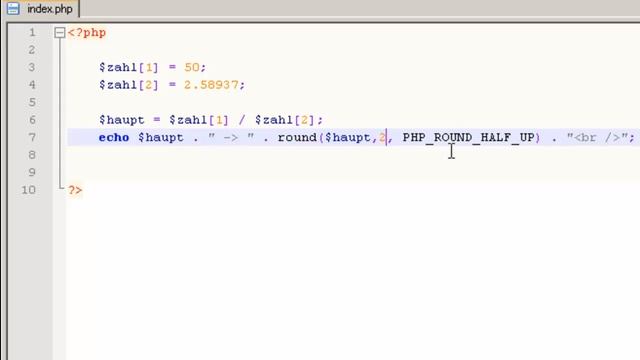640x360 pixels.
Task: Click $zahl[1] on line 3
Action: [x=129, y=67]
